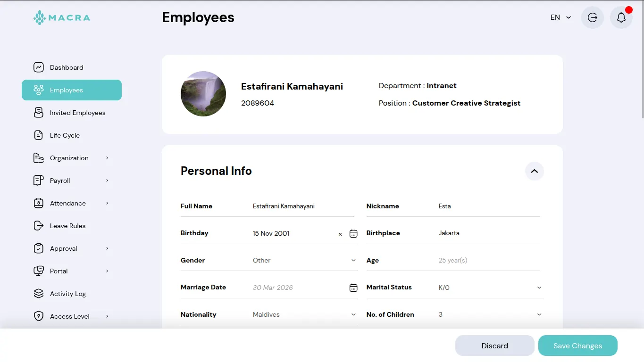
Task: Open the Birthday calendar picker icon
Action: pos(353,233)
